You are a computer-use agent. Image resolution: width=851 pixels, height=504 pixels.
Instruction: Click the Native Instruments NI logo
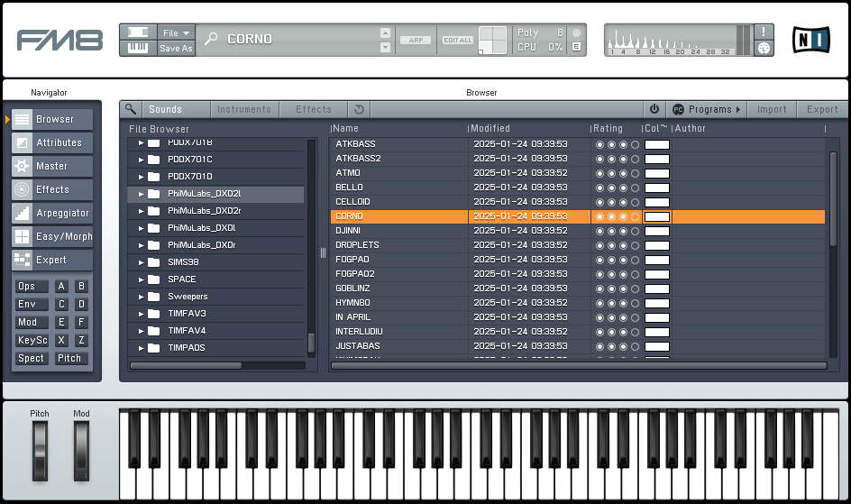(x=811, y=40)
